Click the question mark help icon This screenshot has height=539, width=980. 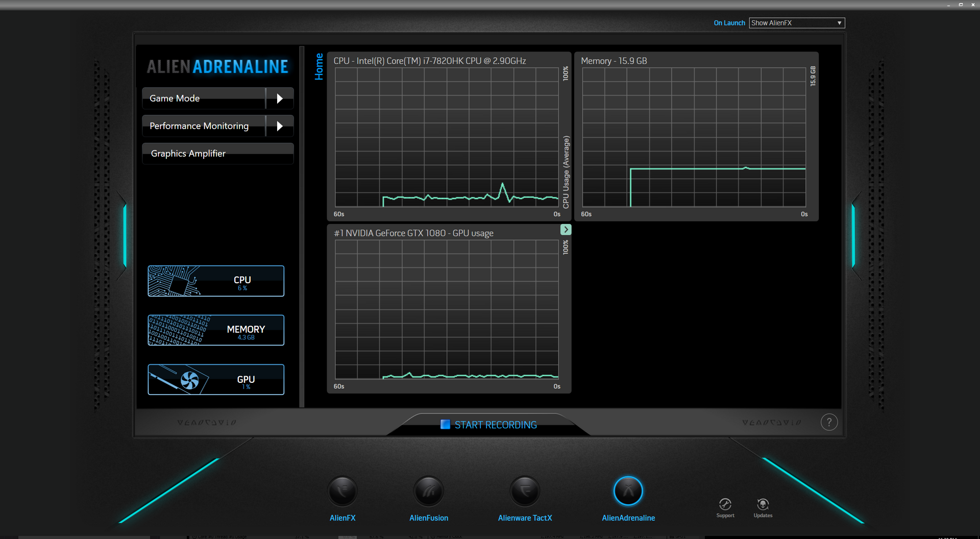[x=829, y=422]
